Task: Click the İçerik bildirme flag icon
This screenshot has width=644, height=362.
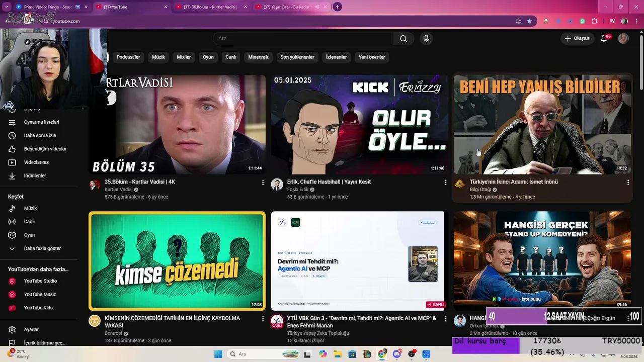Action: pos(12,343)
